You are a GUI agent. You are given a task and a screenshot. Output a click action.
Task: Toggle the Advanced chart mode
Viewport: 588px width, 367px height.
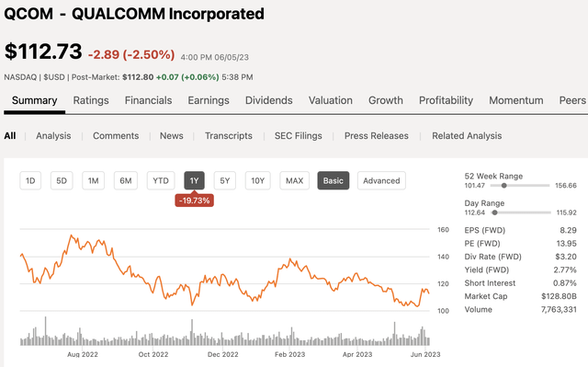[x=381, y=180]
